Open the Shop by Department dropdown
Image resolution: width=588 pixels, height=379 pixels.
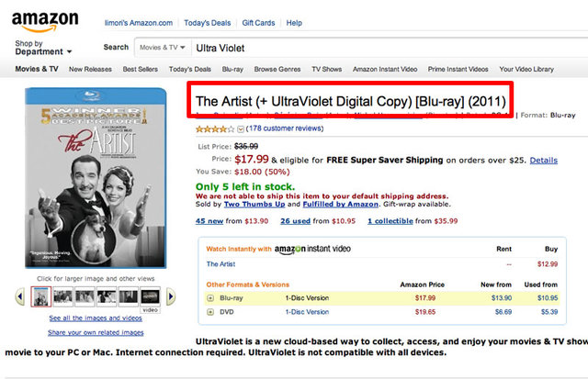43,51
